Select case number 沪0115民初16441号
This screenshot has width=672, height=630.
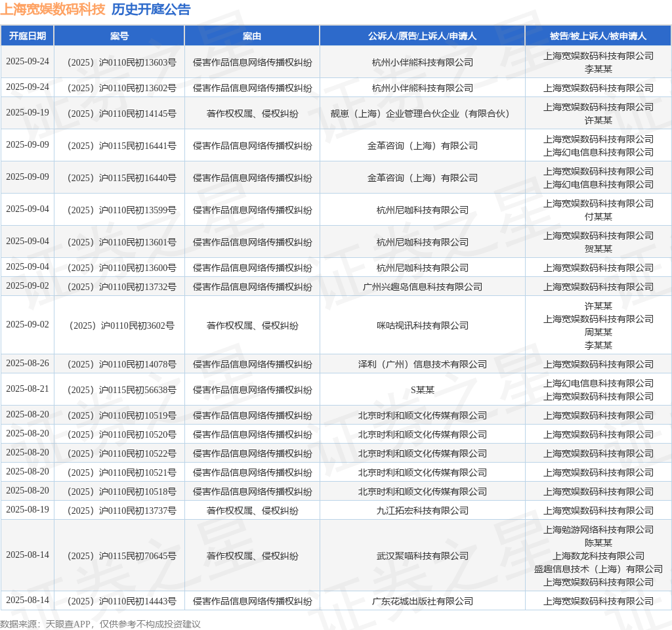pos(121,146)
